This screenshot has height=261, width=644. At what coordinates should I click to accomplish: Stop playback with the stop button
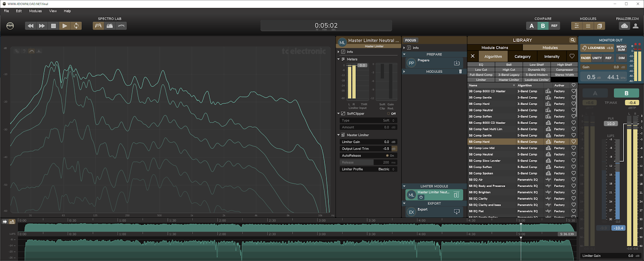(x=53, y=26)
